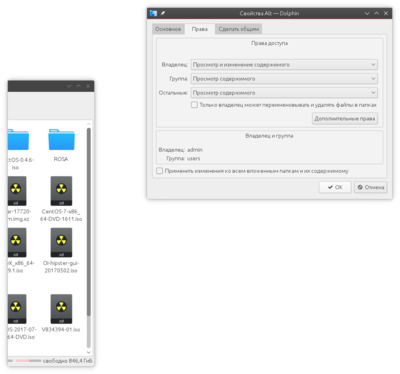
Task: Click the pin icon in the dialog titlebar
Action: pos(163,13)
